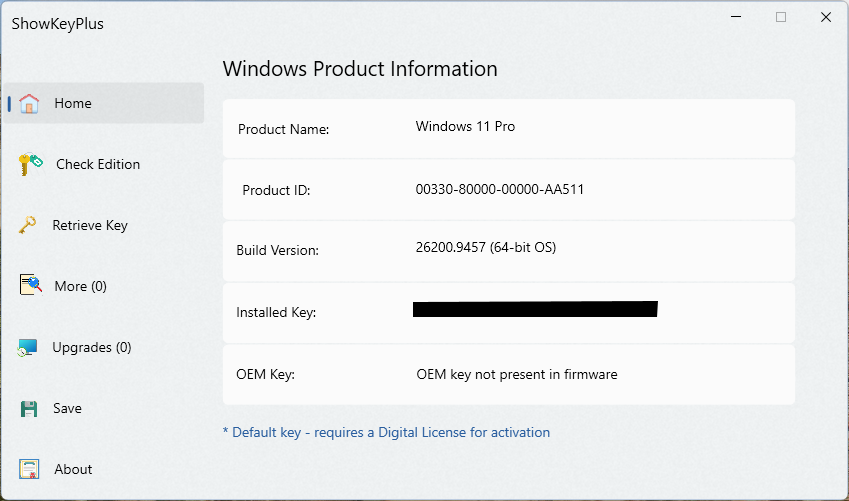This screenshot has height=501, width=849.
Task: Click the 'Product ID:' label
Action: coord(276,190)
